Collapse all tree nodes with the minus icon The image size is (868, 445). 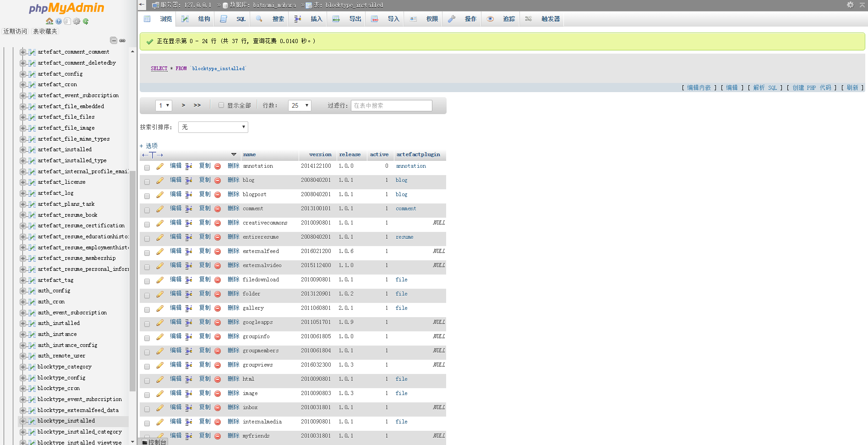click(114, 40)
